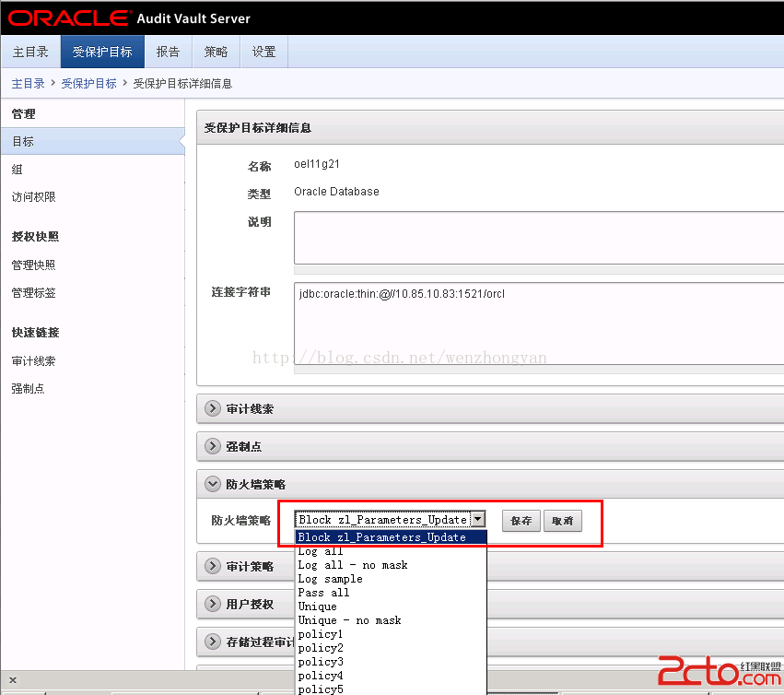
Task: Click the target name oel11g21
Action: point(317,164)
